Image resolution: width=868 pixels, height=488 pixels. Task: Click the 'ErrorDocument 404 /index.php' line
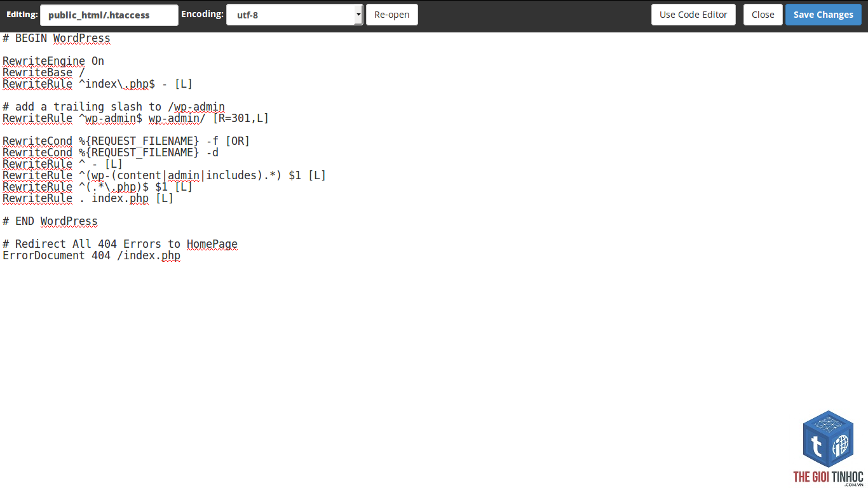[x=92, y=256]
